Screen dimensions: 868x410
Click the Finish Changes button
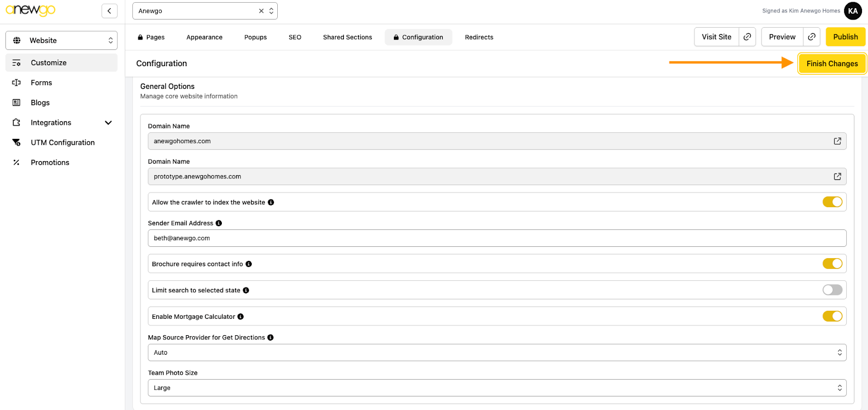[x=832, y=63]
